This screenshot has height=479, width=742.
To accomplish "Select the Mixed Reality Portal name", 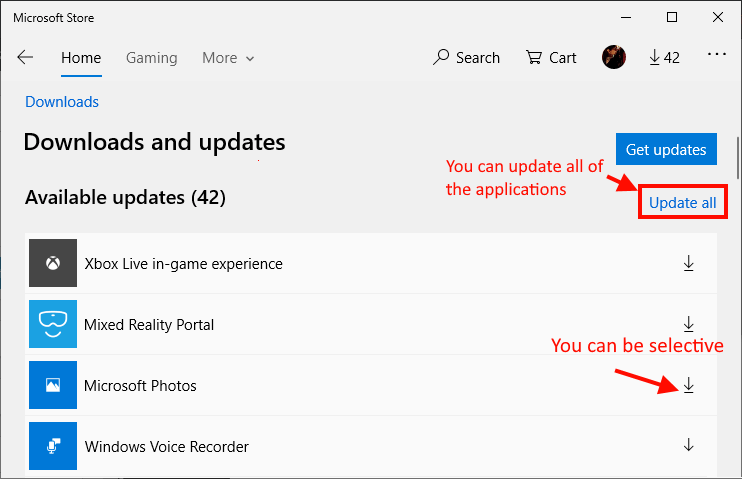I will tap(149, 325).
